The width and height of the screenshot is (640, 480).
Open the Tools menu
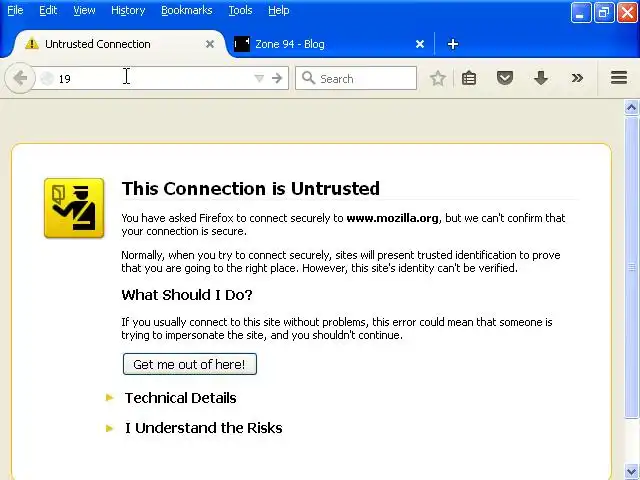pos(240,10)
